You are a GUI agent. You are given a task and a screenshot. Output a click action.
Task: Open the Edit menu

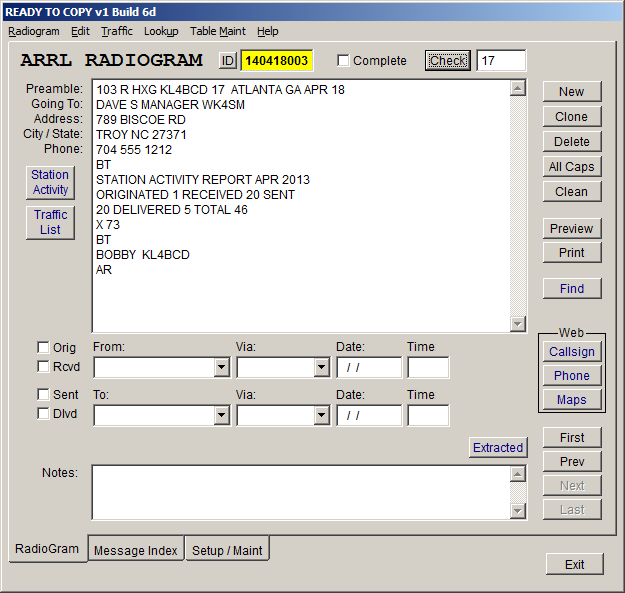click(x=80, y=31)
